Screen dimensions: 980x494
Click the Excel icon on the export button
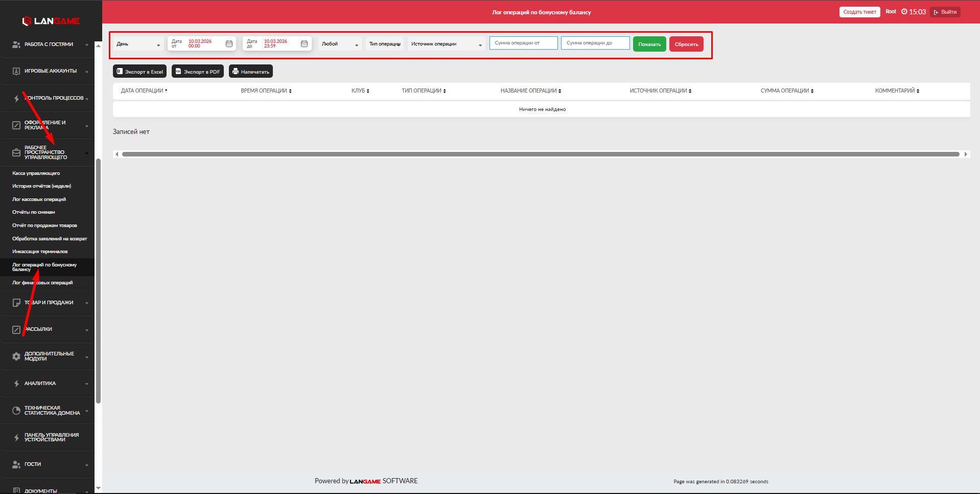click(x=120, y=72)
